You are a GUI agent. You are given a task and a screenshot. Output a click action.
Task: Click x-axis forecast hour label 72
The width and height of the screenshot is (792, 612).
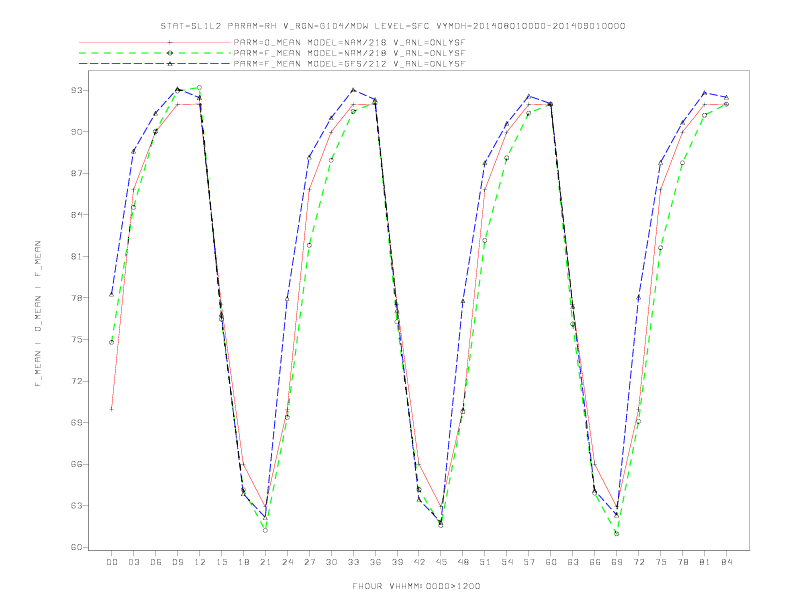(x=638, y=562)
